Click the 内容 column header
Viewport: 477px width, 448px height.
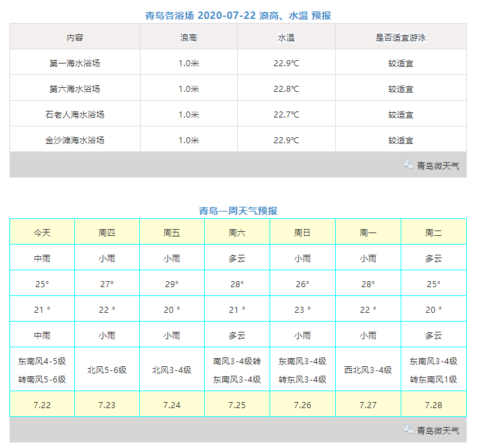[x=75, y=38]
